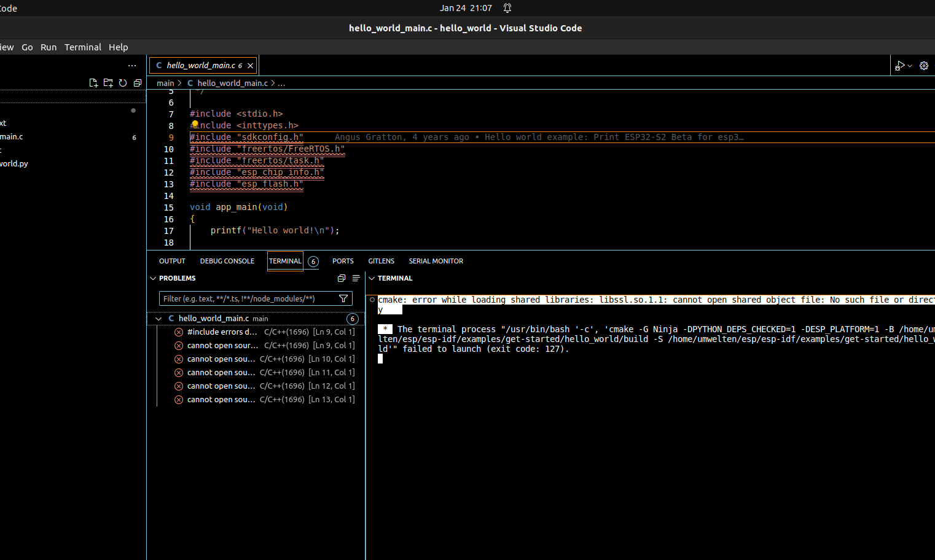Switch Problems panel to table view

pos(356,278)
